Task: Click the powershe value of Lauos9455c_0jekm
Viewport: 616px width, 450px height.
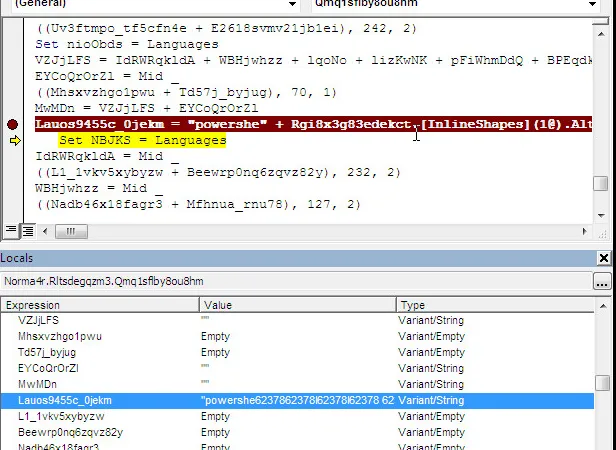Action: pos(297,400)
